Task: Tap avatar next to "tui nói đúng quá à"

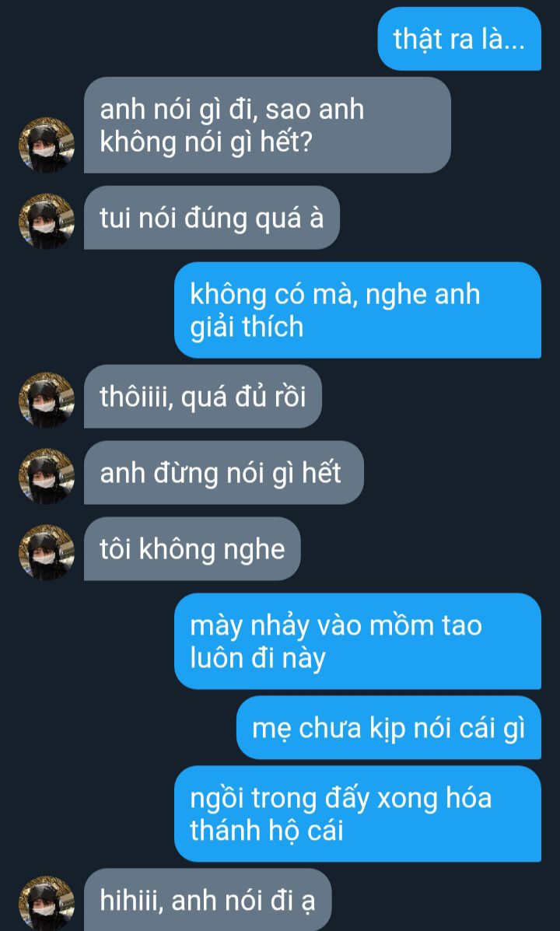Action: coord(47,221)
